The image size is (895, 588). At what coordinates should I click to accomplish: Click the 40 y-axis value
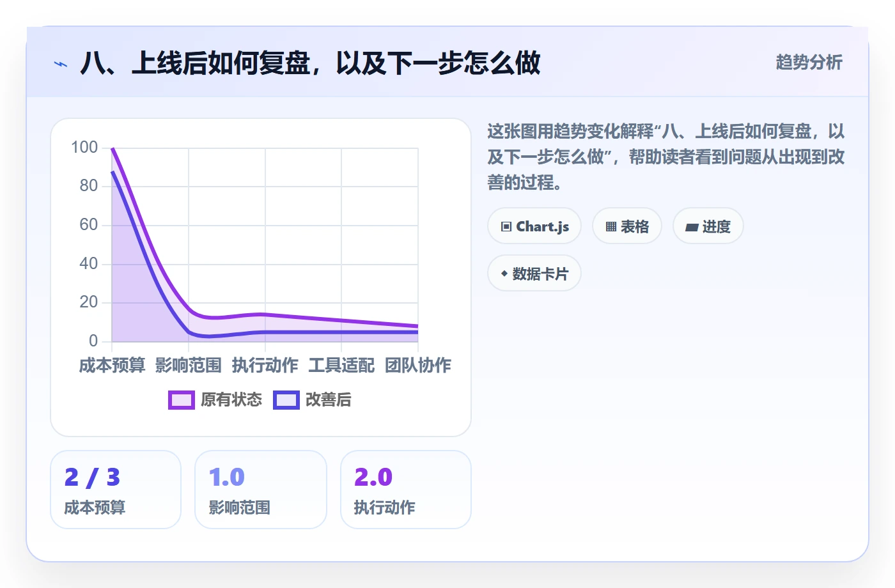point(89,264)
